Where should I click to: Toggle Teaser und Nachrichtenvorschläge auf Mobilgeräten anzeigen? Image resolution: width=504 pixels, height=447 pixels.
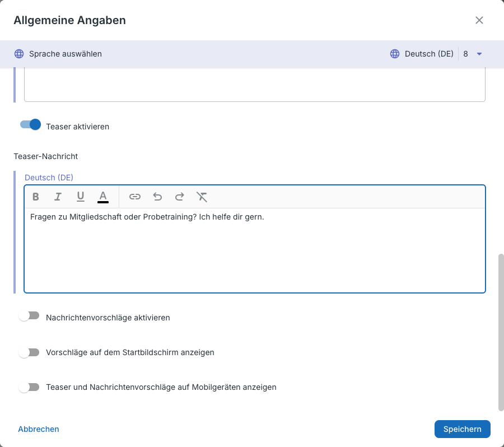(29, 387)
